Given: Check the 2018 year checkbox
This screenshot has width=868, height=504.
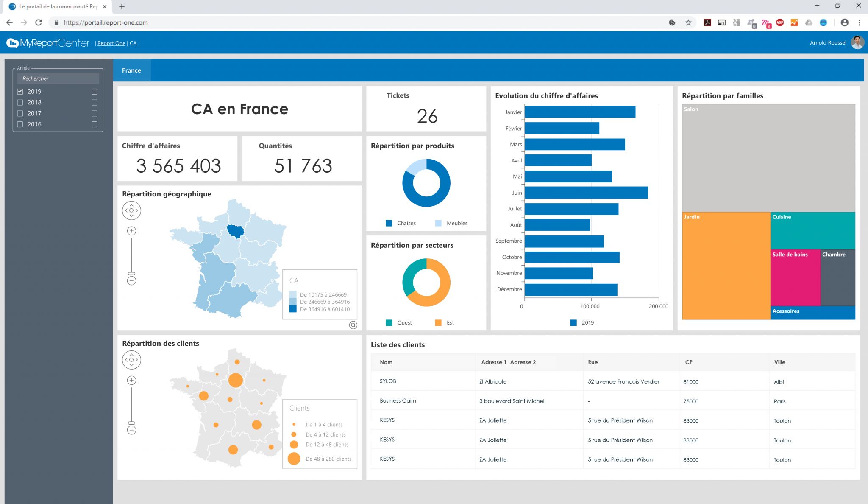Looking at the screenshot, I should coord(20,102).
